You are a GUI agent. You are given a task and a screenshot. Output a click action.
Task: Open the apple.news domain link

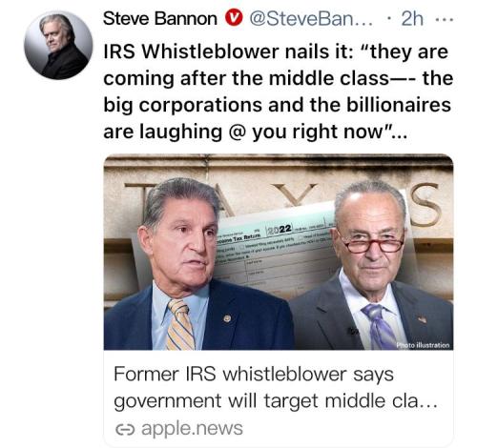pyautogui.click(x=192, y=429)
